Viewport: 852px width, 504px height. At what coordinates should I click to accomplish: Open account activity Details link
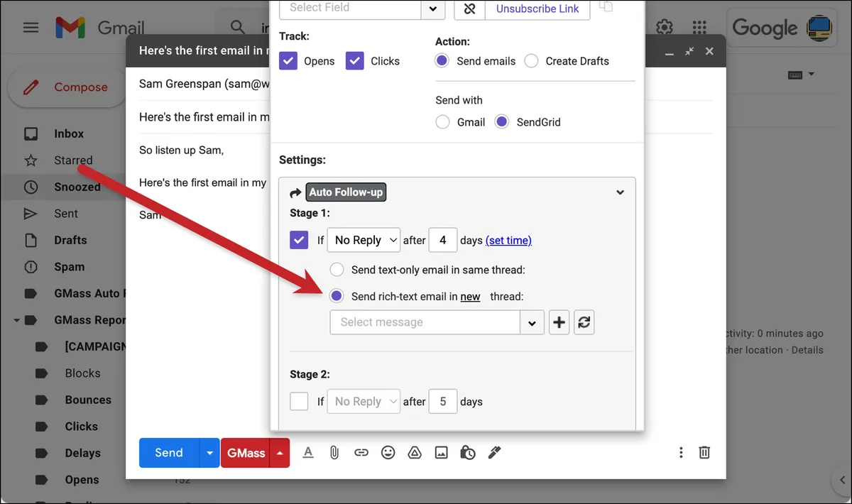coord(807,350)
